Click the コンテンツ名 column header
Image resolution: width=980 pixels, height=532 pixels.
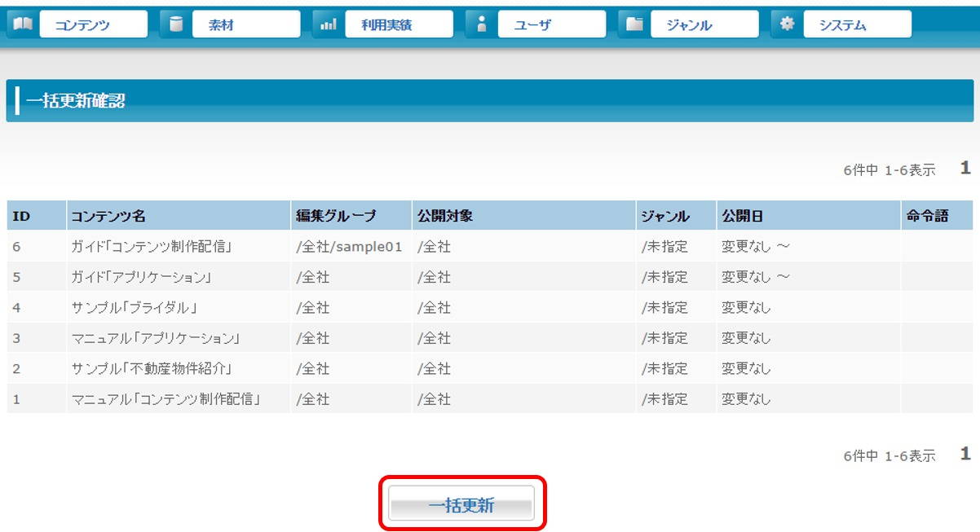108,217
